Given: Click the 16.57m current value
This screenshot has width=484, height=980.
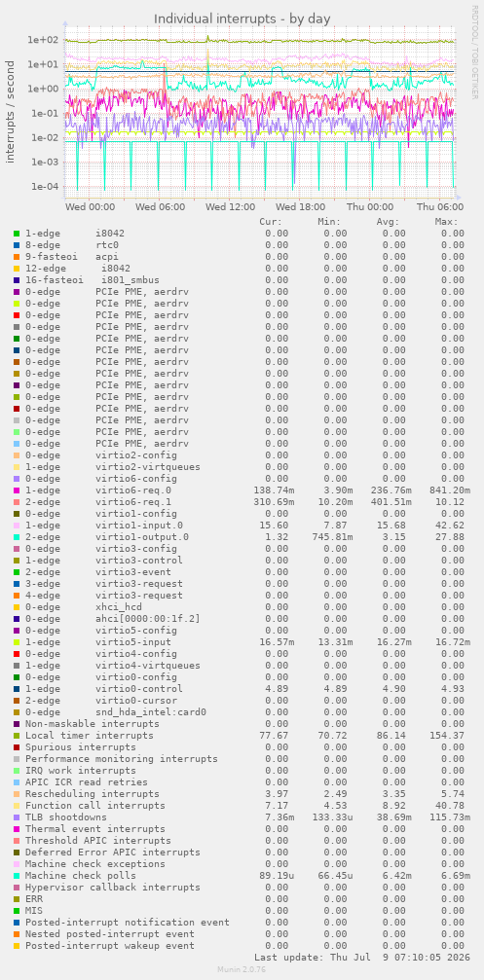Looking at the screenshot, I should (x=277, y=642).
